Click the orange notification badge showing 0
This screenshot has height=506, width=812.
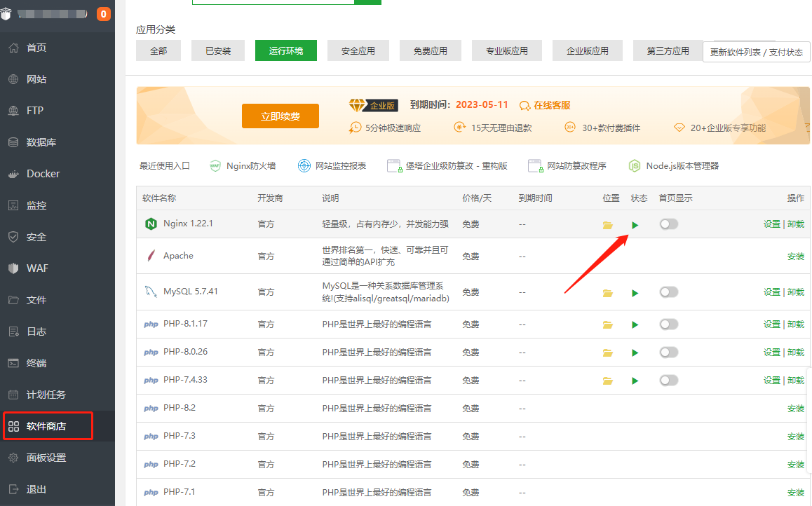[104, 14]
